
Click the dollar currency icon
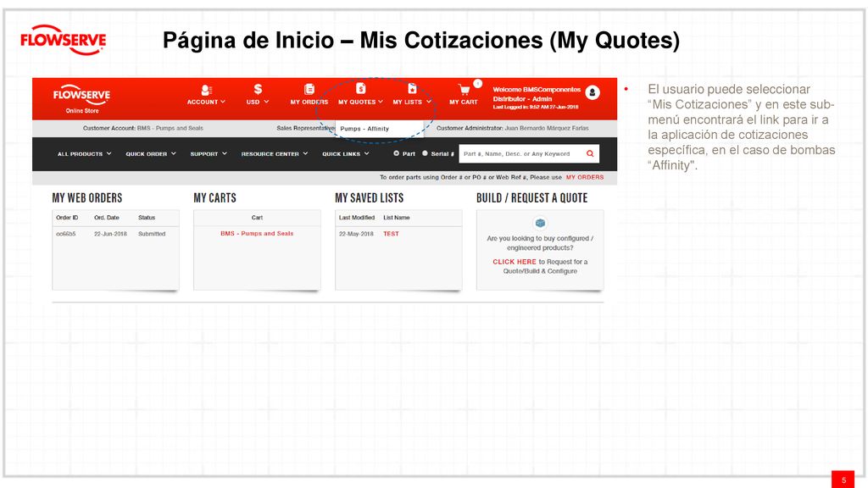coord(258,89)
